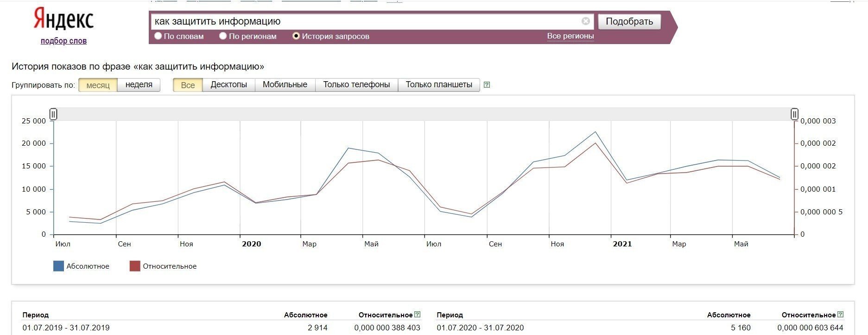Select the По регионам radio option
Viewport: 868px width, 335px height.
tap(223, 36)
